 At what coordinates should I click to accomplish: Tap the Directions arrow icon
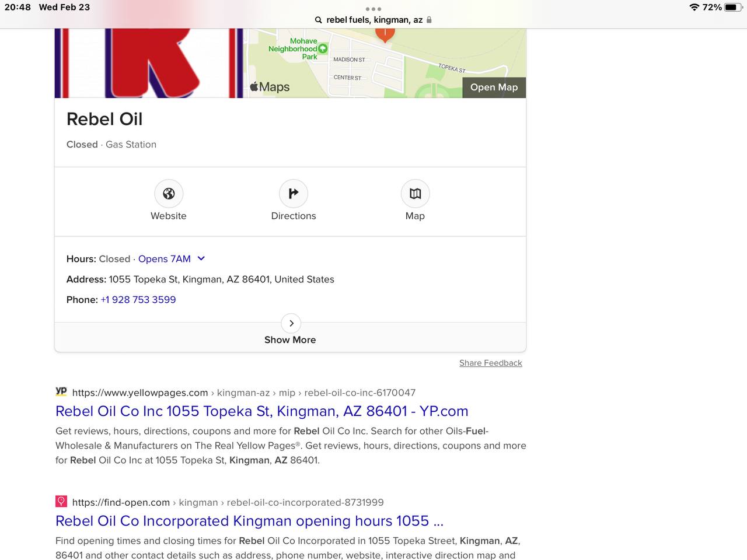click(294, 194)
